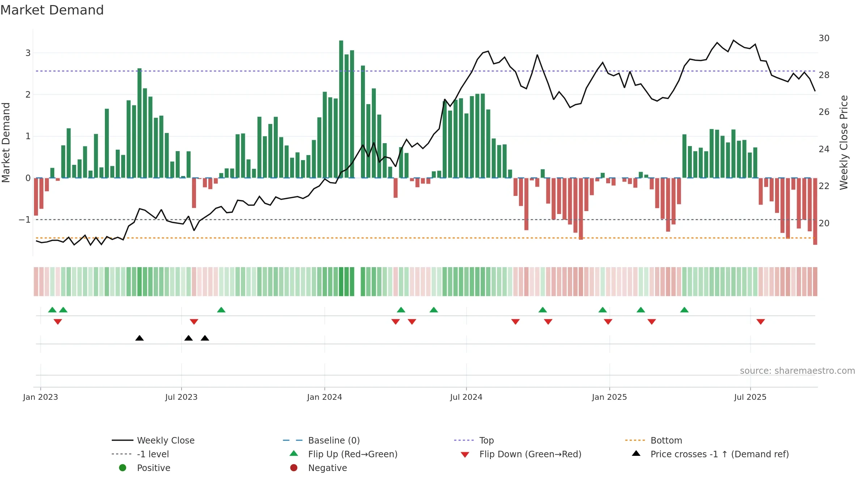Click the red flip-down triangle in July 2025

tap(761, 322)
